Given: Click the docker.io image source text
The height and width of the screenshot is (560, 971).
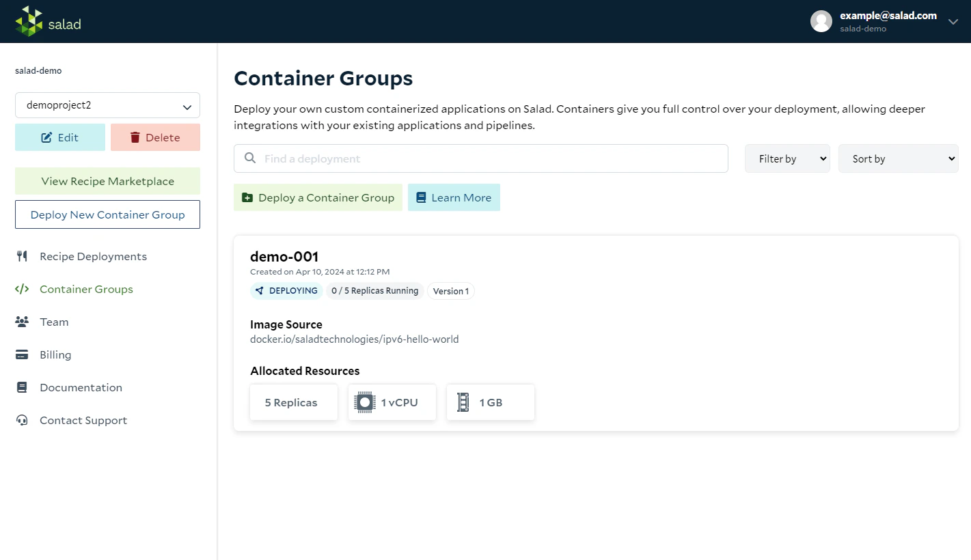Looking at the screenshot, I should pos(354,339).
